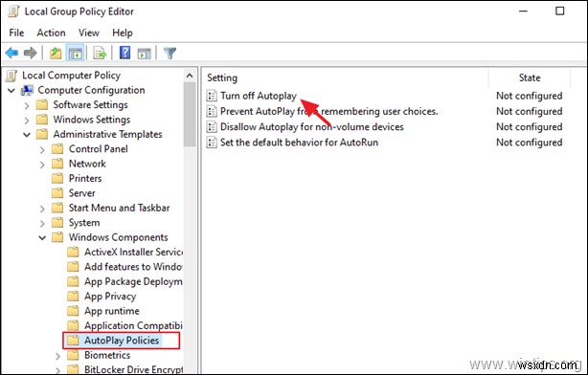Select the App Privacy tree item
This screenshot has width=588, height=375.
[x=110, y=297]
